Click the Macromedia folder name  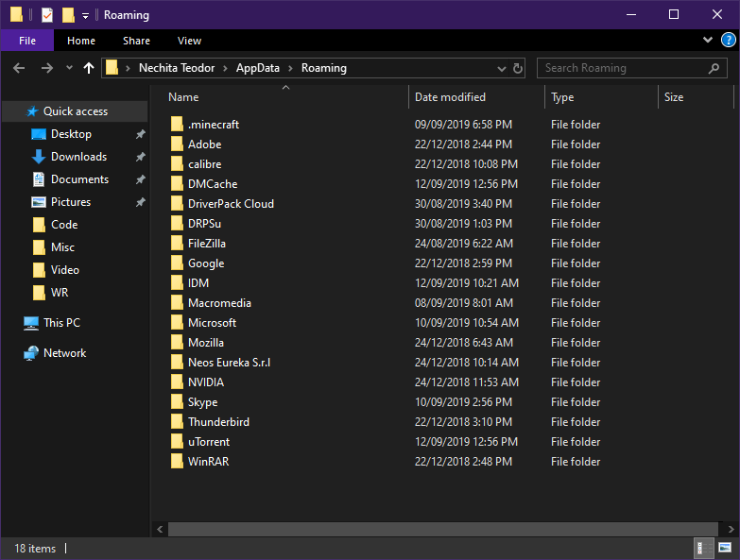click(219, 303)
